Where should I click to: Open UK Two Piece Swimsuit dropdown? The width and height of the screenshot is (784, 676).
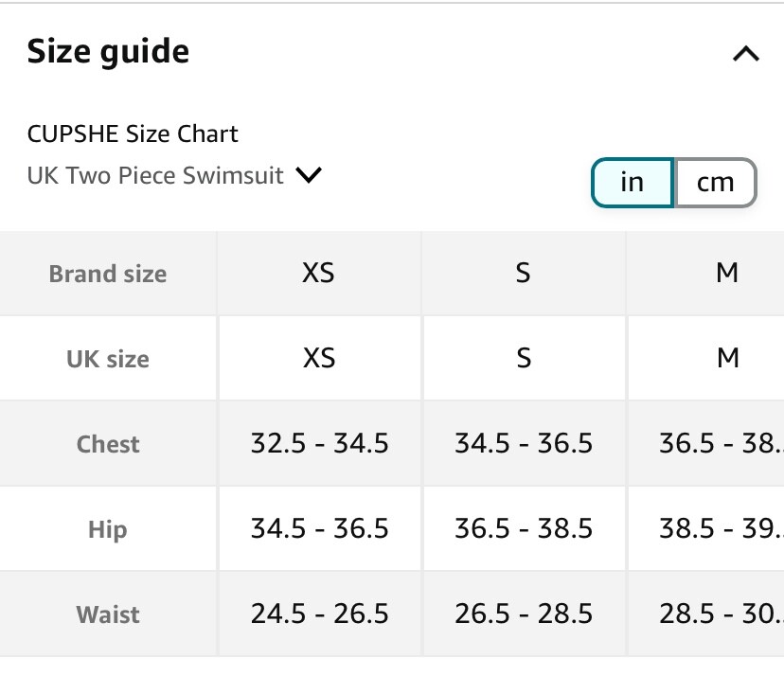174,175
